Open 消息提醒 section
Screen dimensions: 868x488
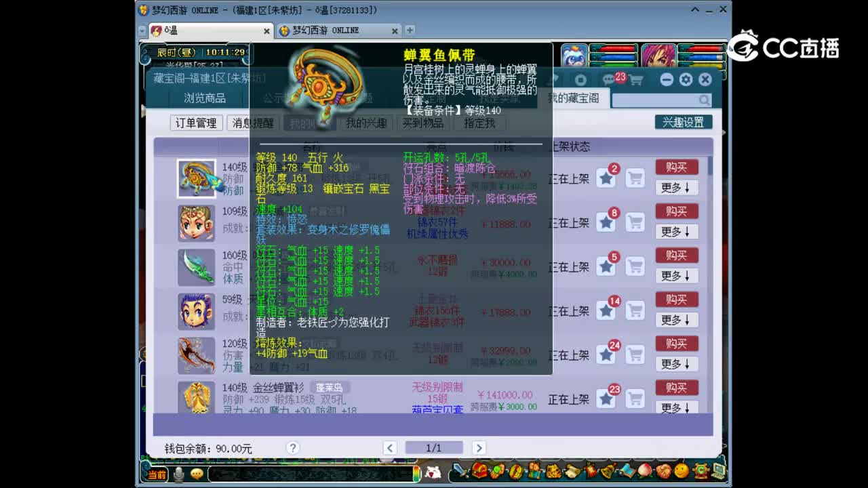point(253,123)
